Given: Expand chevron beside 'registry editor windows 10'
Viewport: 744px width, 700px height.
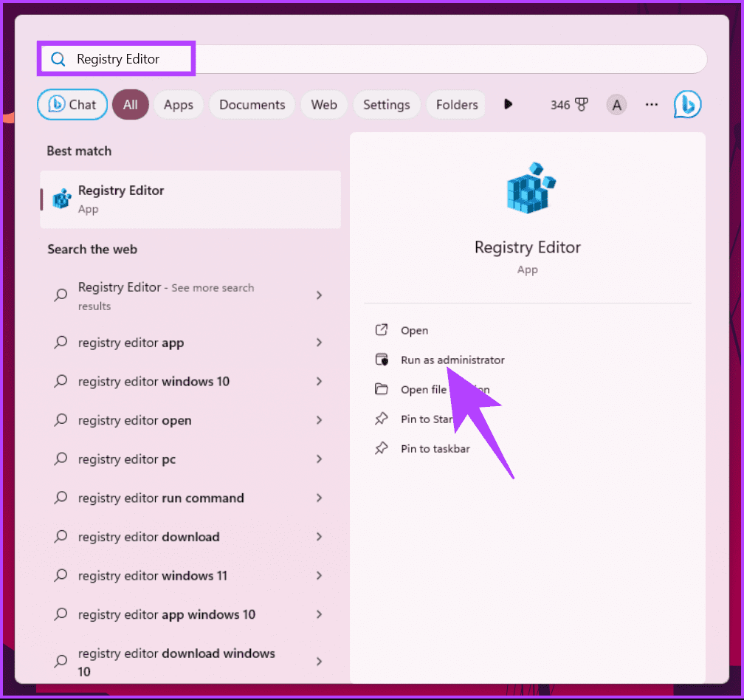Looking at the screenshot, I should 320,382.
